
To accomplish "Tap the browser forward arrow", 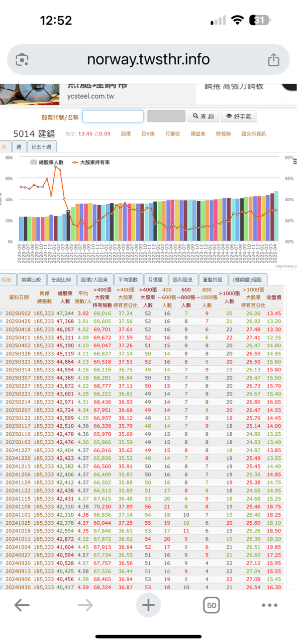I will (x=85, y=605).
